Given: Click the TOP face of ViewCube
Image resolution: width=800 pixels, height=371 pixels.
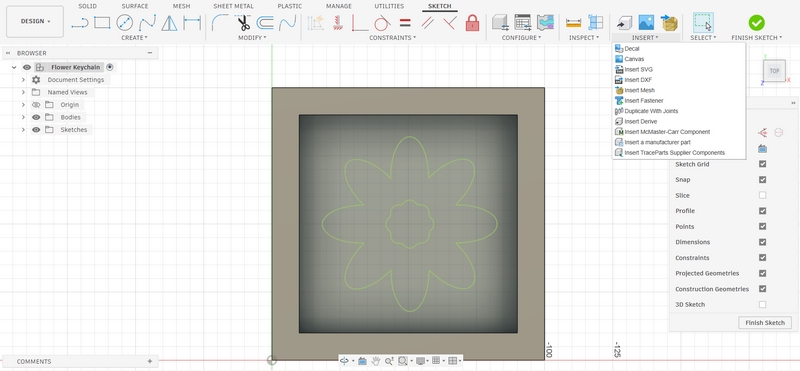Looking at the screenshot, I should pos(774,71).
